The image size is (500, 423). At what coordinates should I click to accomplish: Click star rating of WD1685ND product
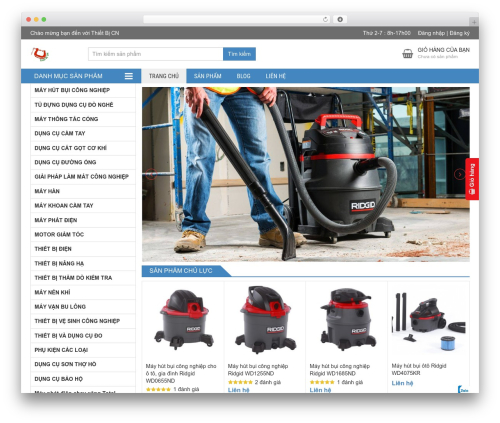click(x=322, y=382)
